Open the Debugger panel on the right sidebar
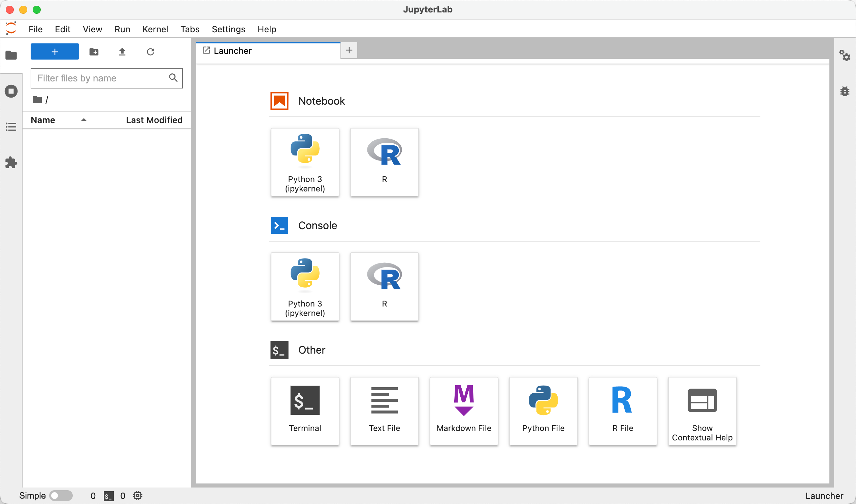 click(x=845, y=91)
